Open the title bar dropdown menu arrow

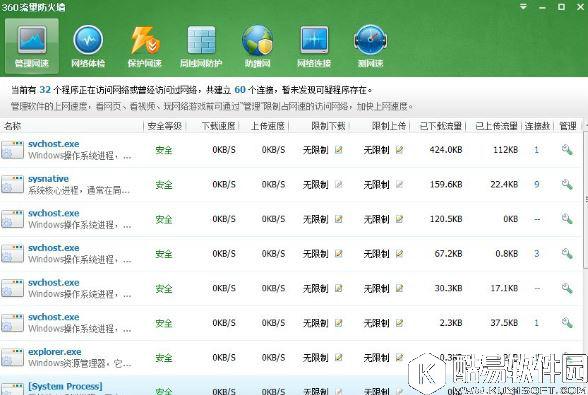(x=523, y=7)
